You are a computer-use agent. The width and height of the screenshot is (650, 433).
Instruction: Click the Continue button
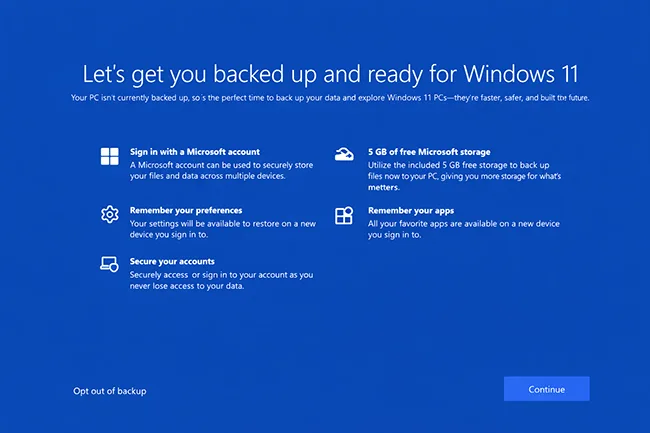tap(546, 389)
